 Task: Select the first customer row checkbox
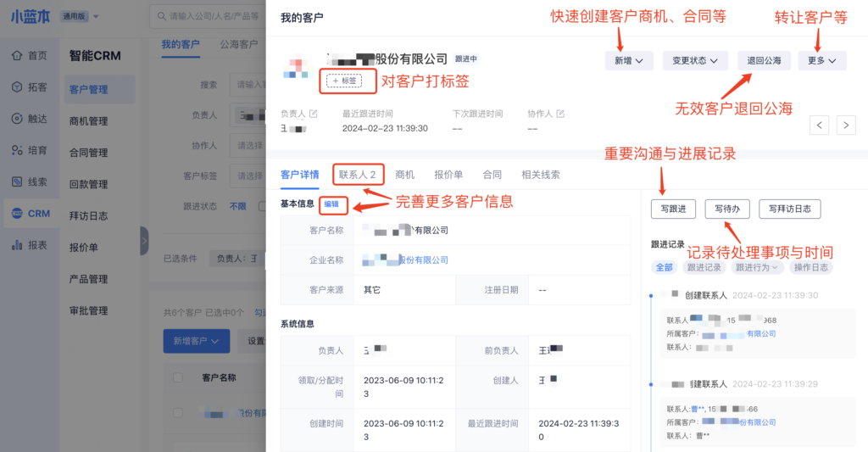pyautogui.click(x=178, y=412)
